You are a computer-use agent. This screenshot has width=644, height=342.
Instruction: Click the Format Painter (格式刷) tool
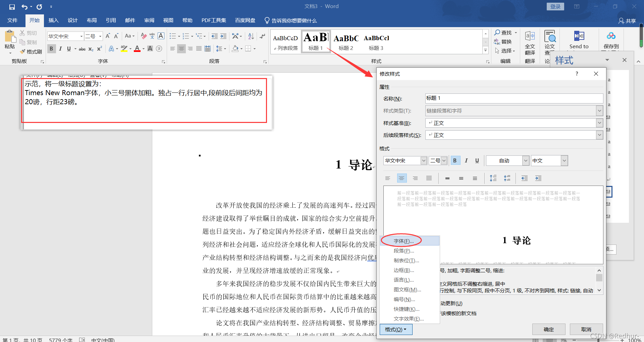click(x=31, y=52)
